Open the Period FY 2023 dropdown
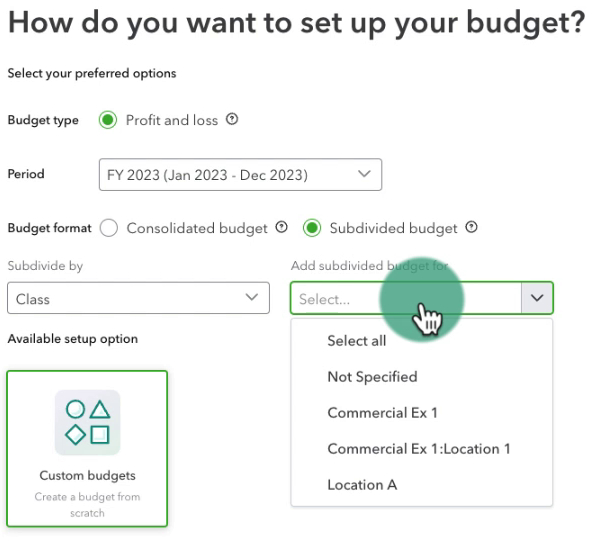The image size is (592, 544). (x=240, y=174)
